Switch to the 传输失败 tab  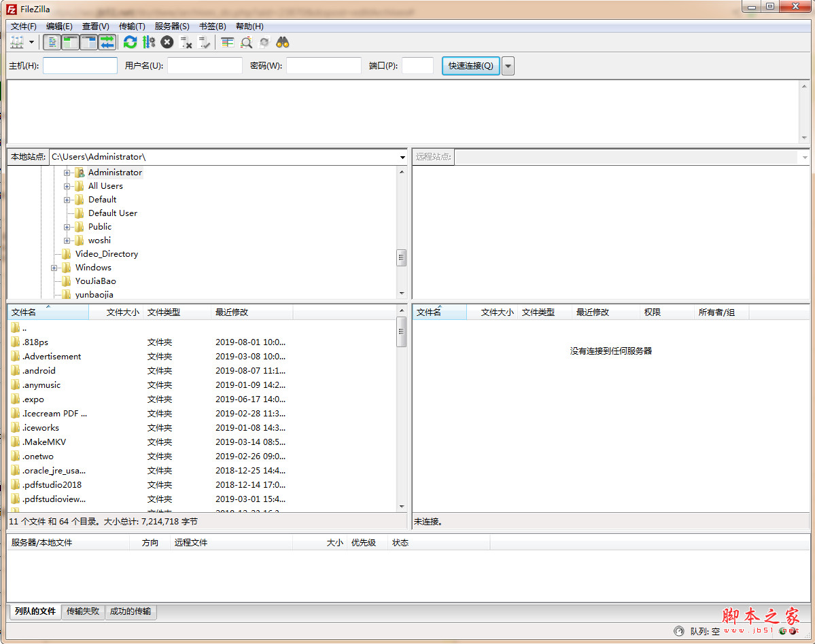coord(83,611)
